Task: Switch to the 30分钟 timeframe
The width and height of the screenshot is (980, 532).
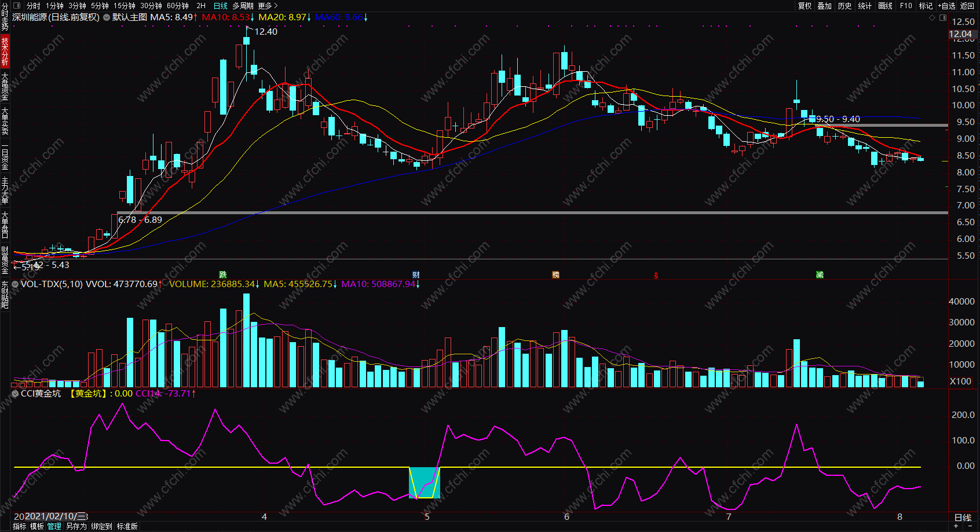Action: (x=151, y=6)
